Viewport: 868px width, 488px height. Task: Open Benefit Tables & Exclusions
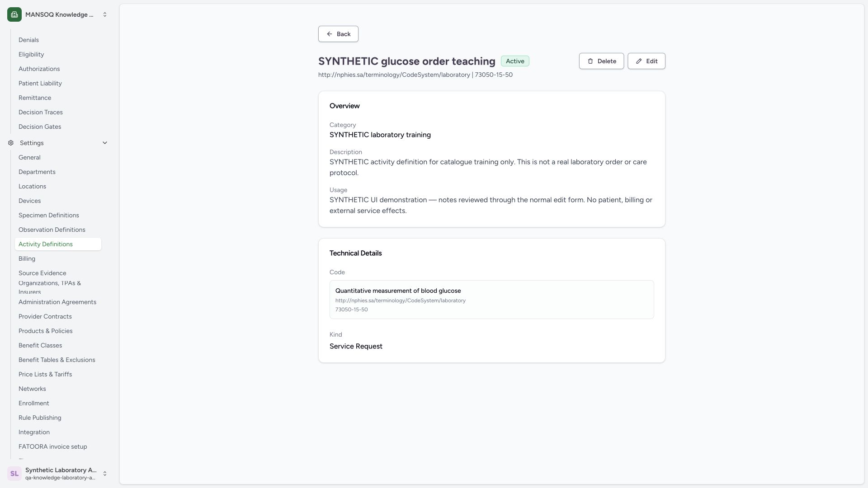(x=57, y=360)
